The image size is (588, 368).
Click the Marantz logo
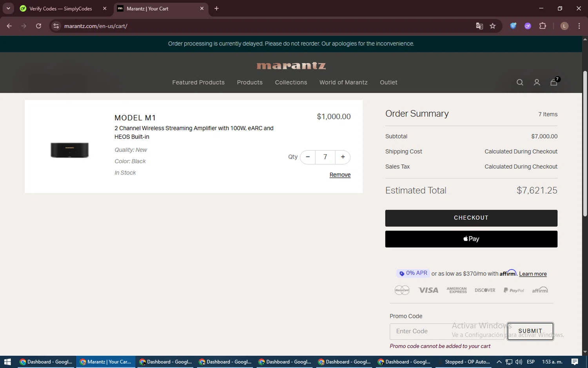[291, 66]
